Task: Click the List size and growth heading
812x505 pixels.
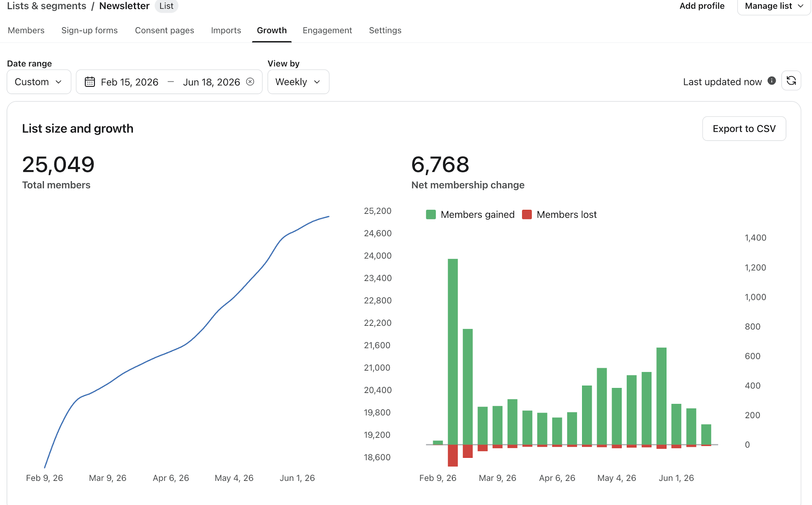Action: pos(78,129)
